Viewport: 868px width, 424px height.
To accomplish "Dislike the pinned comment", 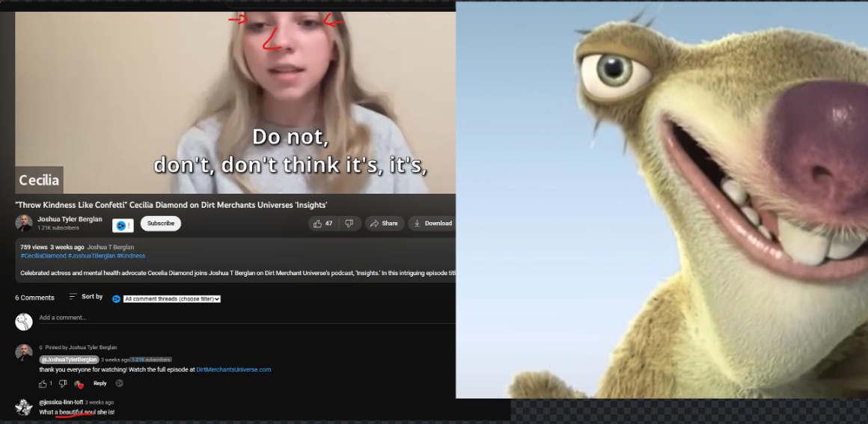I will click(x=63, y=384).
